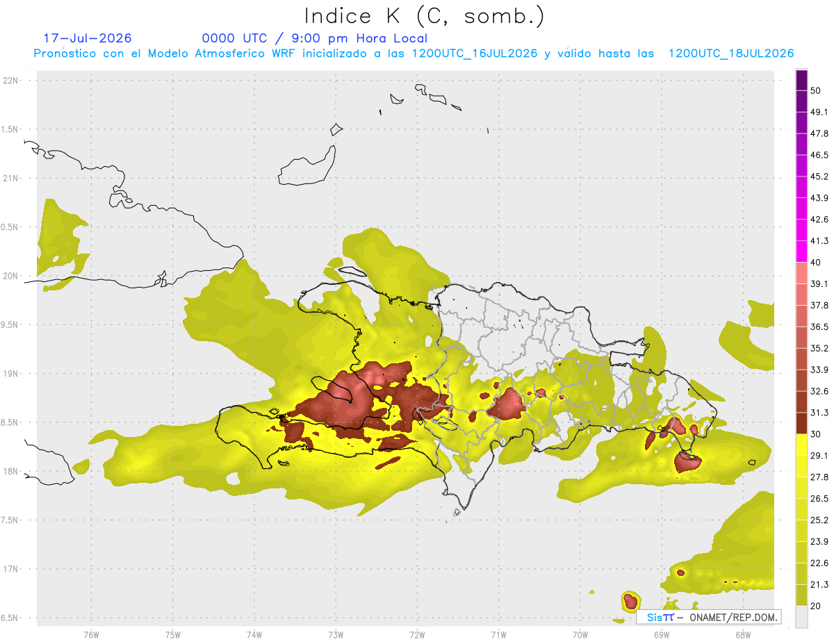Screen dimensions: 834x644
Task: Click legend value '25.2'
Action: (819, 520)
